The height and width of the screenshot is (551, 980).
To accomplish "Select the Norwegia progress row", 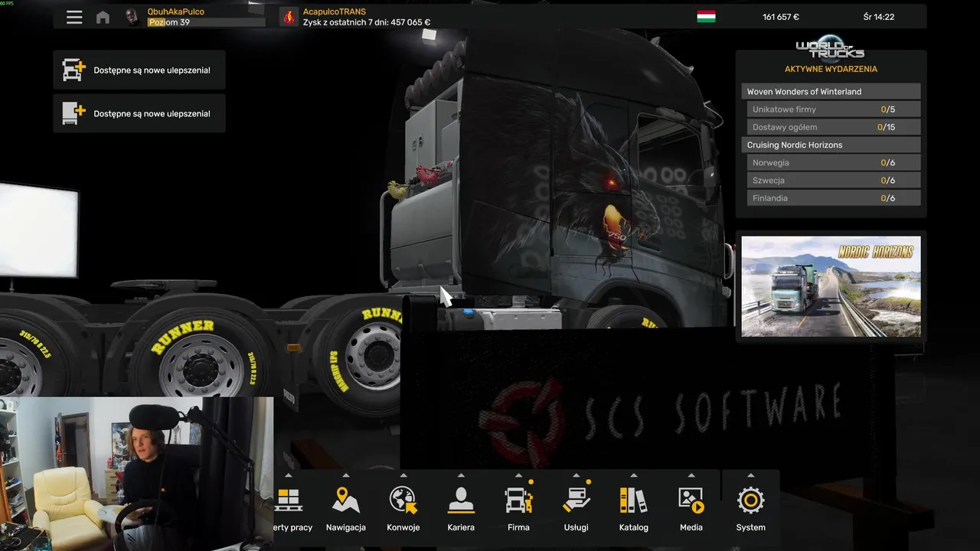I will click(834, 162).
